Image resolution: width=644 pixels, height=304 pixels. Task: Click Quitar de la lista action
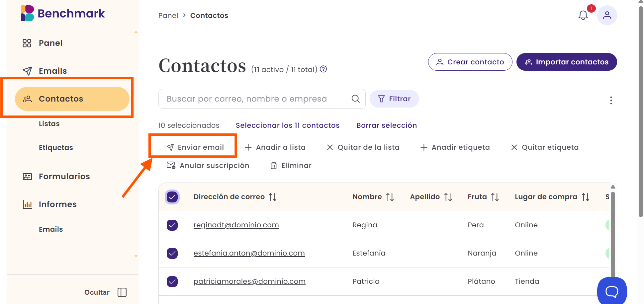point(363,147)
